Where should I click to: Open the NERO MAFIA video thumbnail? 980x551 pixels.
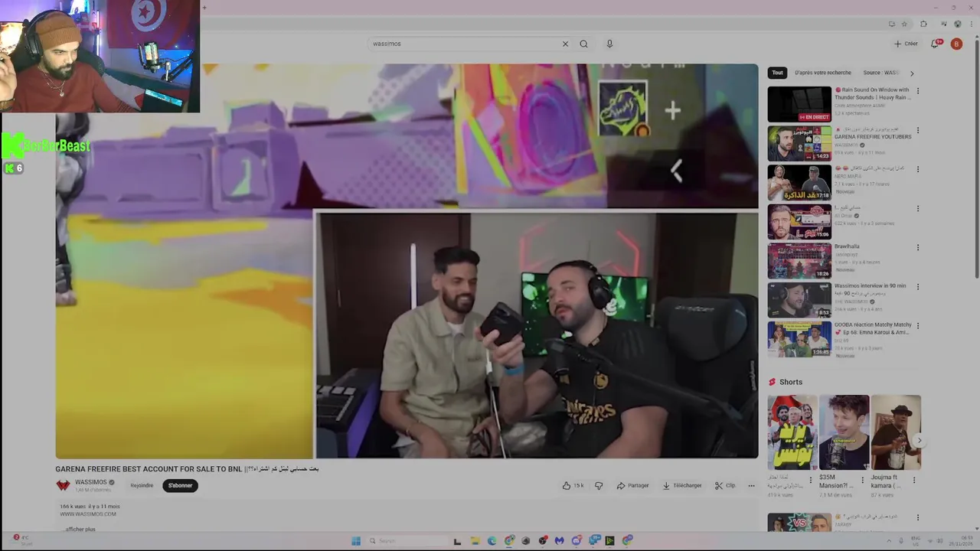(x=799, y=182)
